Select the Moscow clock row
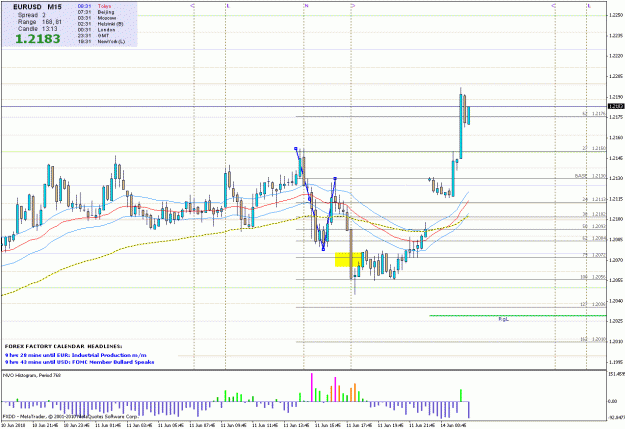 [x=97, y=18]
